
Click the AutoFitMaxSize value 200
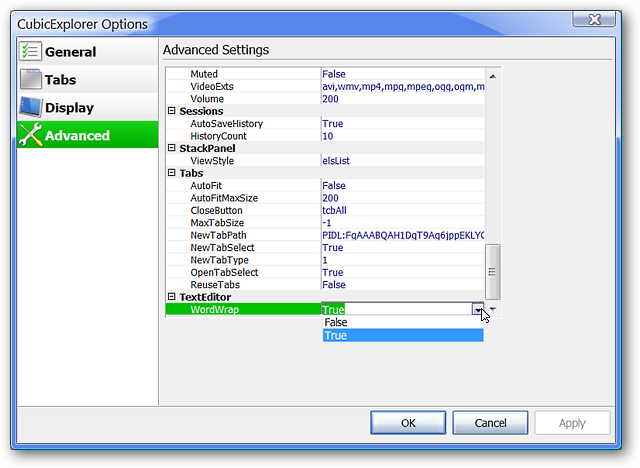[x=330, y=198]
